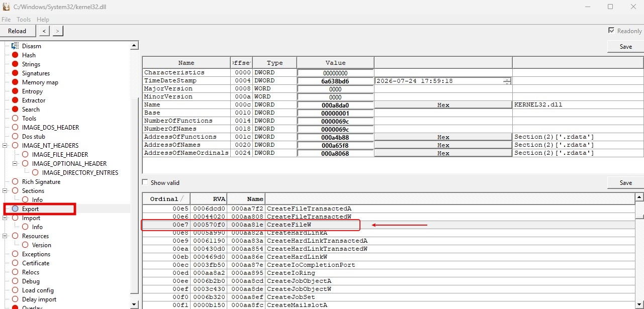Collapse the Resources tree node

click(6, 236)
